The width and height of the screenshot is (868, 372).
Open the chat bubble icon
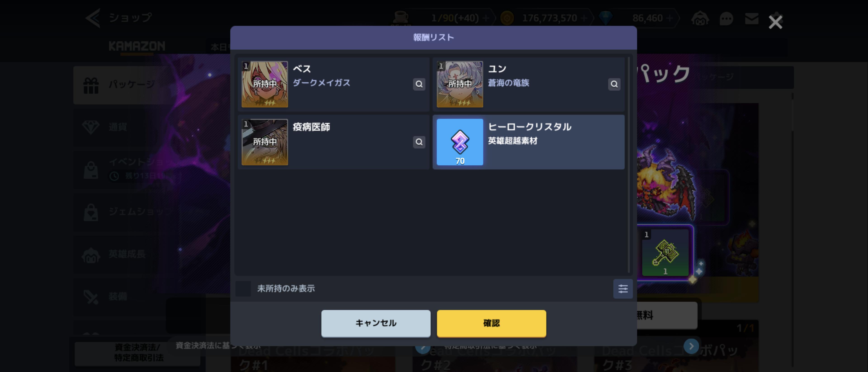(726, 19)
